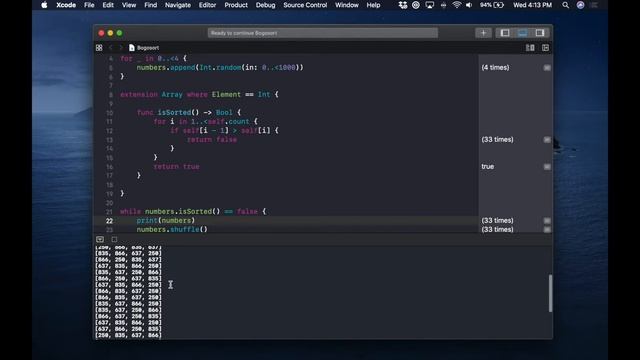Click the while numbers.isSorted() line
The height and width of the screenshot is (360, 640).
[x=193, y=211]
